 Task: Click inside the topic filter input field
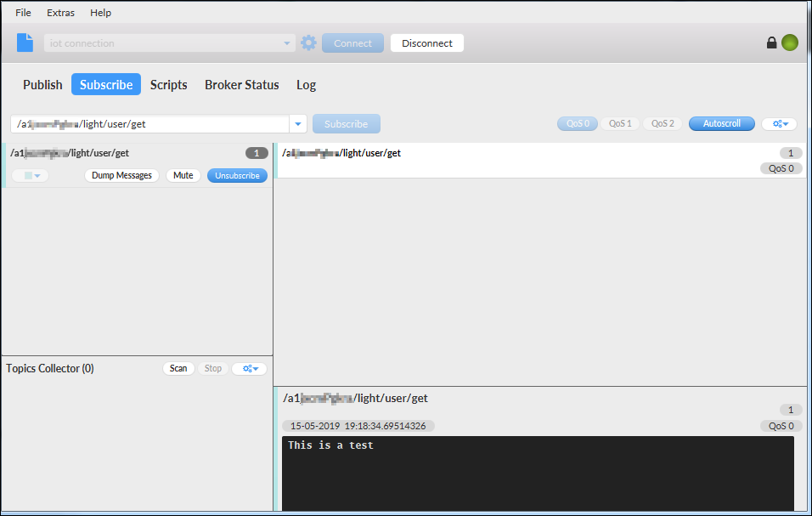[x=144, y=122]
